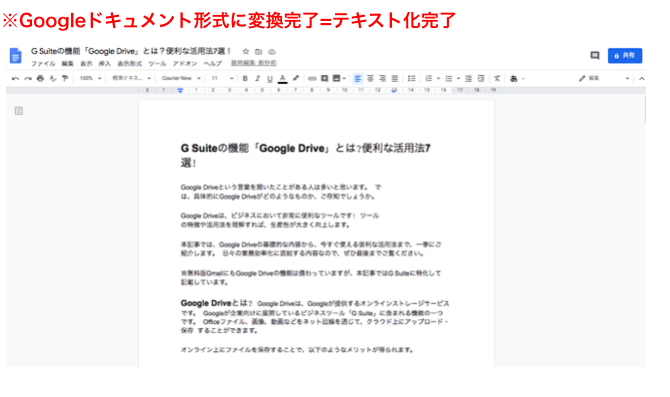Open the insert image dropdown
Screen dimensions: 670x397
[339, 79]
